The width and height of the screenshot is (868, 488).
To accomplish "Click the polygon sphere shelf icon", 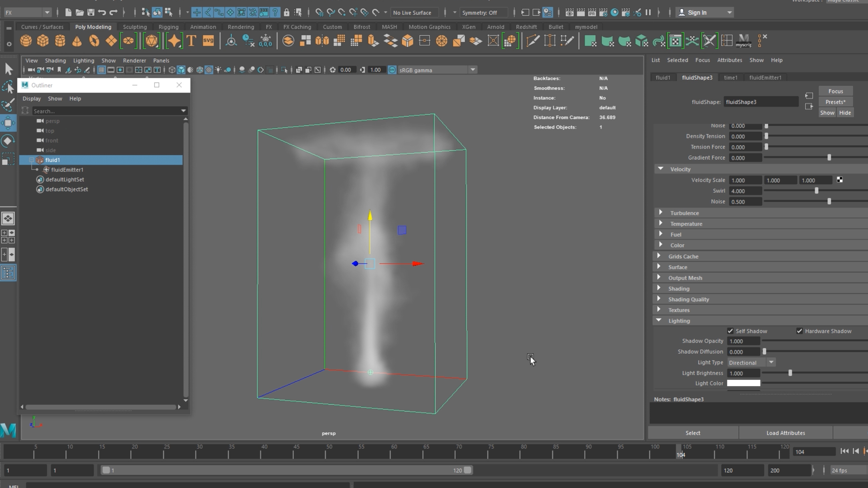I will 26,41.
